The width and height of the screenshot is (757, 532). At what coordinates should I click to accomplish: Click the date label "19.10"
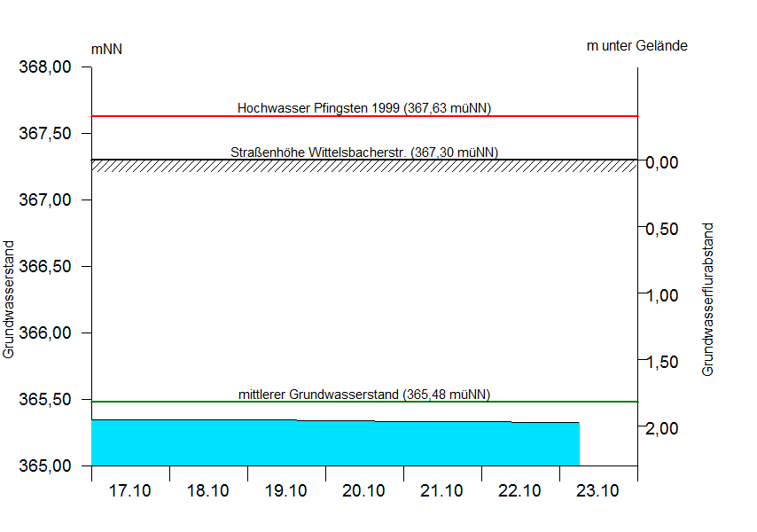(285, 491)
